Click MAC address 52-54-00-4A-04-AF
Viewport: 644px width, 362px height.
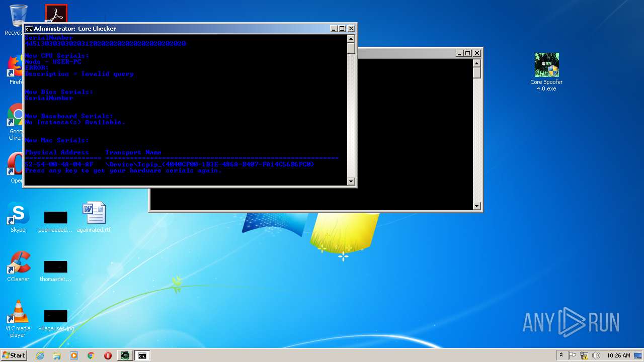59,164
